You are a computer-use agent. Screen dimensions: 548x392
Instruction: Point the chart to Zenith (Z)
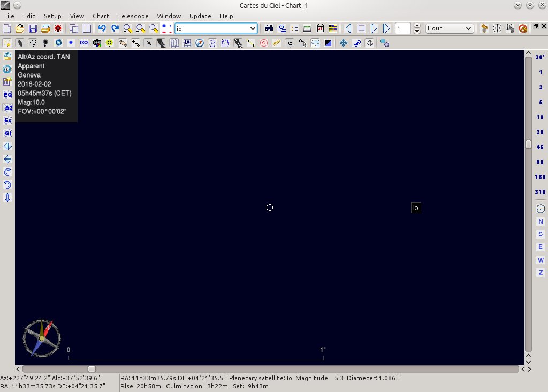point(541,273)
